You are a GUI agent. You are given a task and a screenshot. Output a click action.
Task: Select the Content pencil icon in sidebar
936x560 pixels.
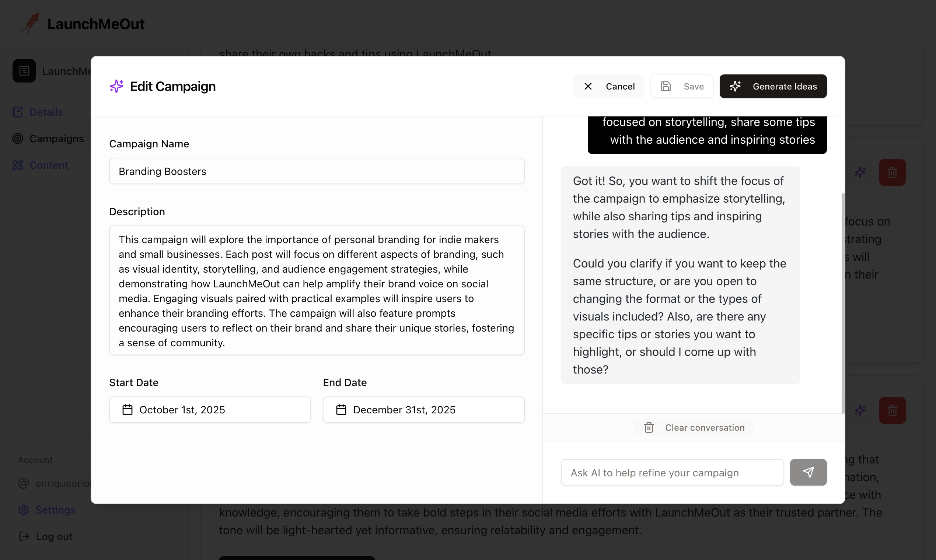tap(18, 165)
